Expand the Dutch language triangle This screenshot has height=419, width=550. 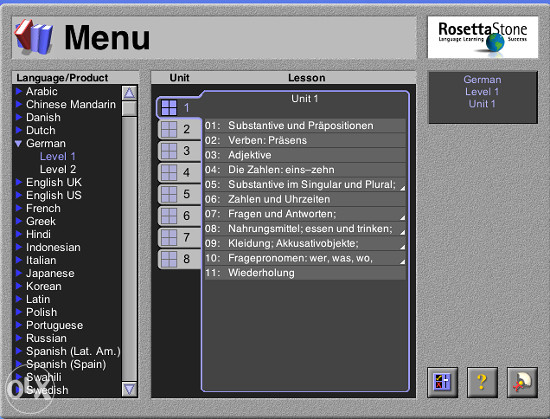pos(19,130)
